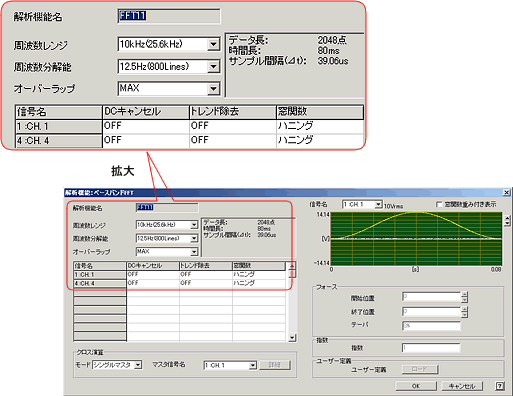513x396 pixels.
Task: Click the FFT11 name field in the enlarged view
Action: (169, 16)
